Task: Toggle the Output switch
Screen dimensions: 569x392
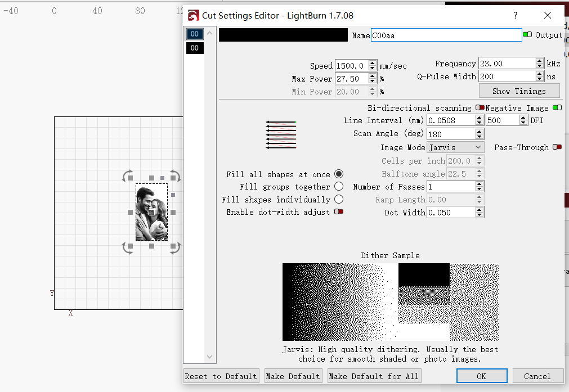Action: [x=527, y=35]
